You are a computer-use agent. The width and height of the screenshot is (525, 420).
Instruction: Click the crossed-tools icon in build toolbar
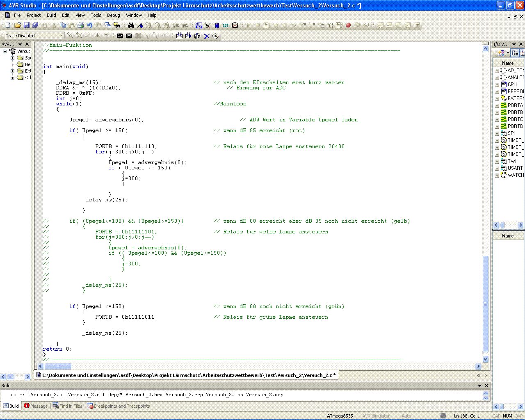tap(208, 25)
